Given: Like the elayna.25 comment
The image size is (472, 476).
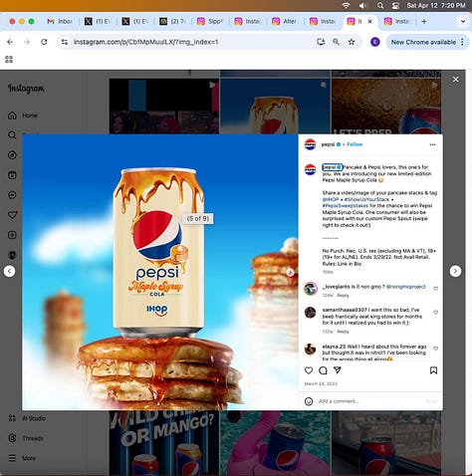Looking at the screenshot, I should pyautogui.click(x=436, y=349).
